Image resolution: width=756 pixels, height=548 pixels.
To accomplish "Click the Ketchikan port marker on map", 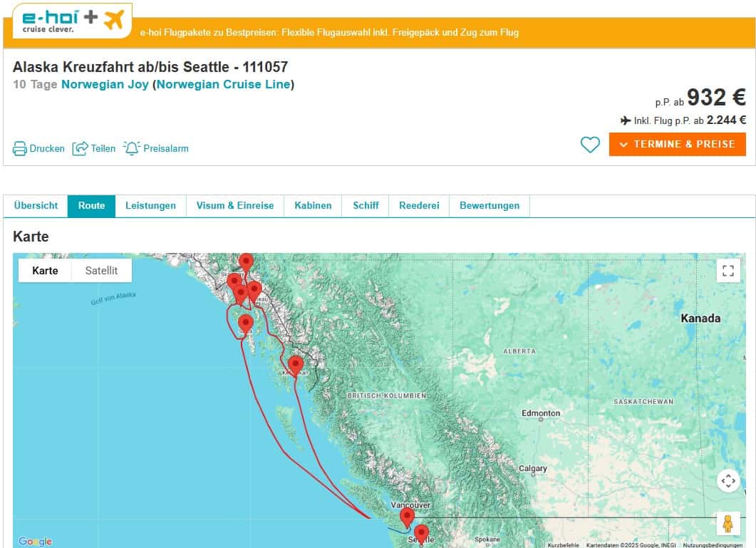I will coord(296,364).
